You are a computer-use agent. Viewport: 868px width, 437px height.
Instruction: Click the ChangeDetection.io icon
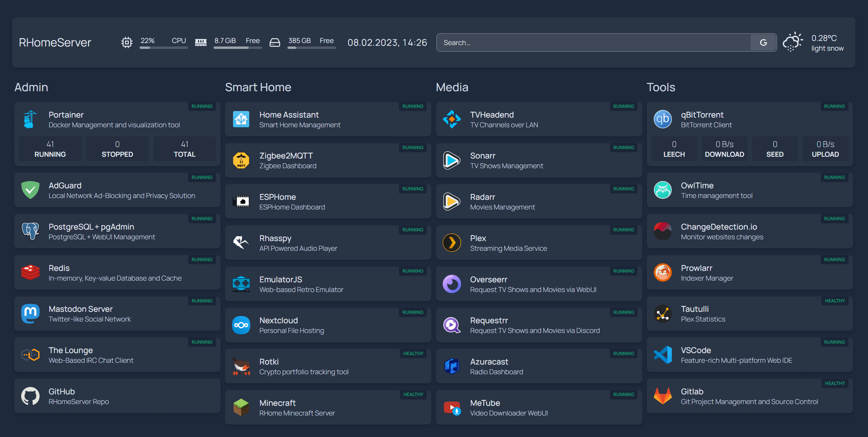coord(662,231)
